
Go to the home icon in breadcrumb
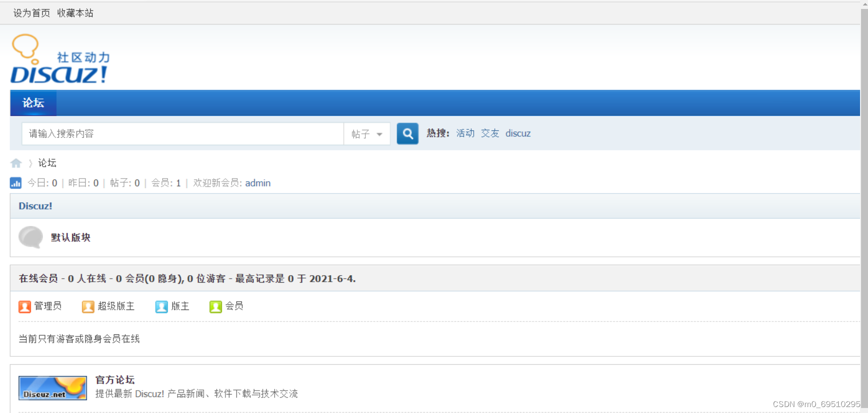coord(16,163)
